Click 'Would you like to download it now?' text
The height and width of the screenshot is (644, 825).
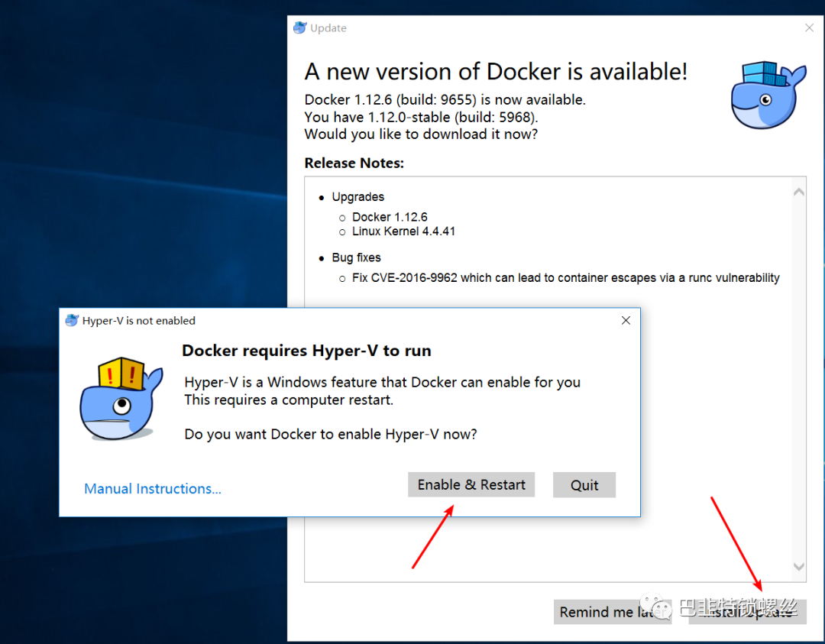point(421,134)
